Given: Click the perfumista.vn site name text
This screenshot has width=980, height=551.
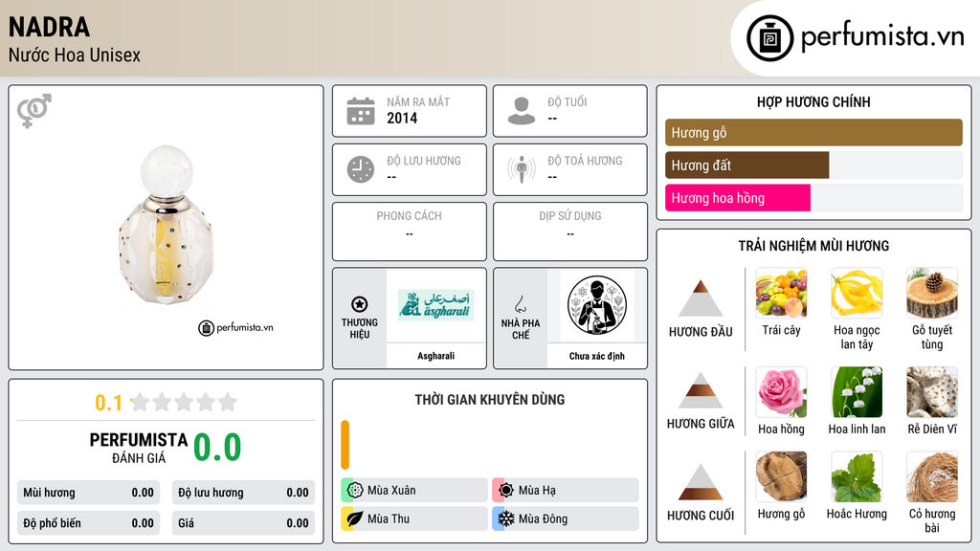Looking at the screenshot, I should pos(882,36).
